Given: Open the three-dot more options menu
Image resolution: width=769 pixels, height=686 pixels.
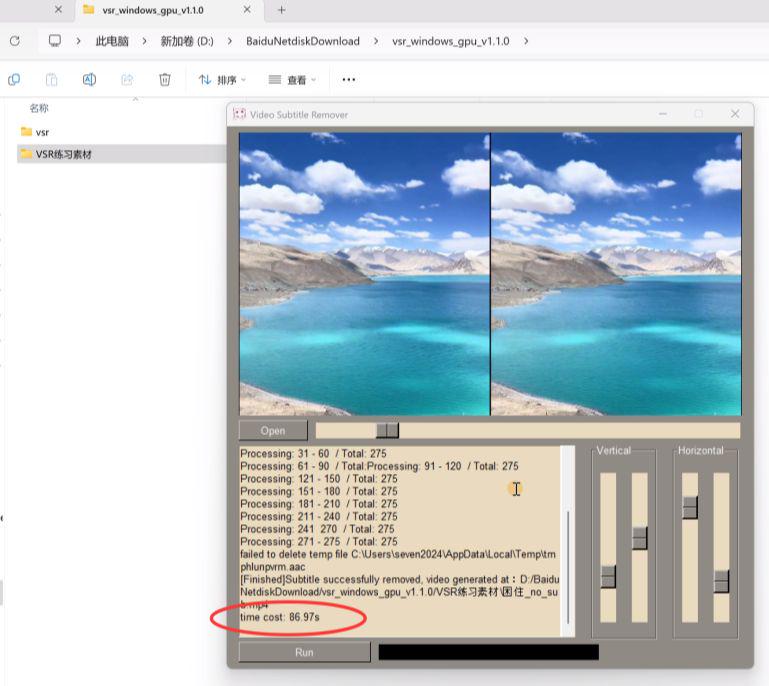Looking at the screenshot, I should (349, 79).
